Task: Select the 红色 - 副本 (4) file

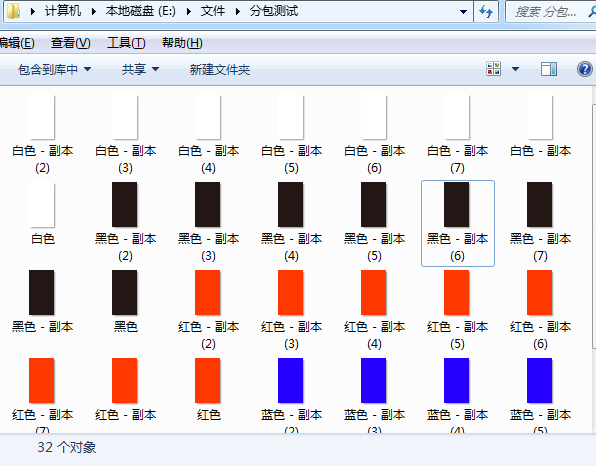Action: 374,311
